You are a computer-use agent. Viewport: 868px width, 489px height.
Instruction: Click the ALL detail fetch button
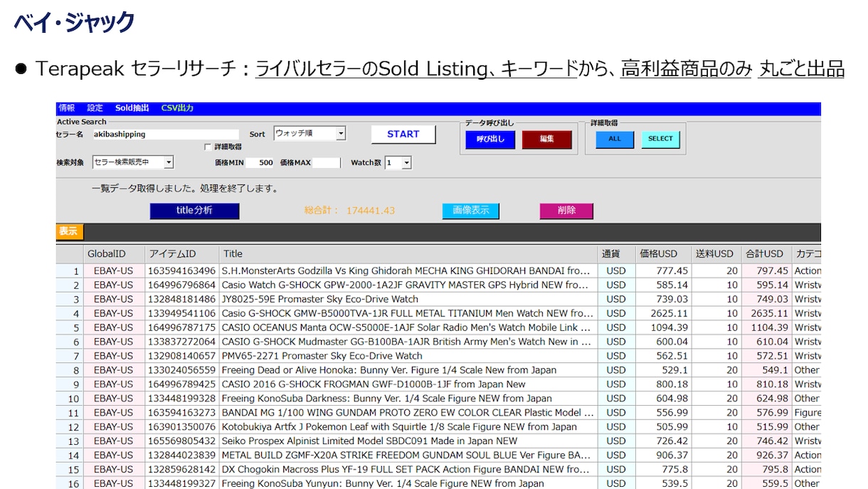pyautogui.click(x=615, y=139)
